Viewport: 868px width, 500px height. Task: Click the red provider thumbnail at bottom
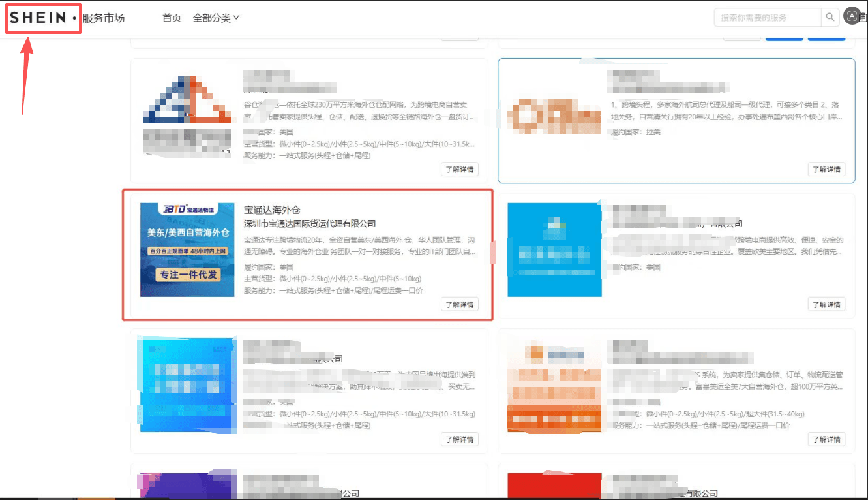[x=554, y=486]
